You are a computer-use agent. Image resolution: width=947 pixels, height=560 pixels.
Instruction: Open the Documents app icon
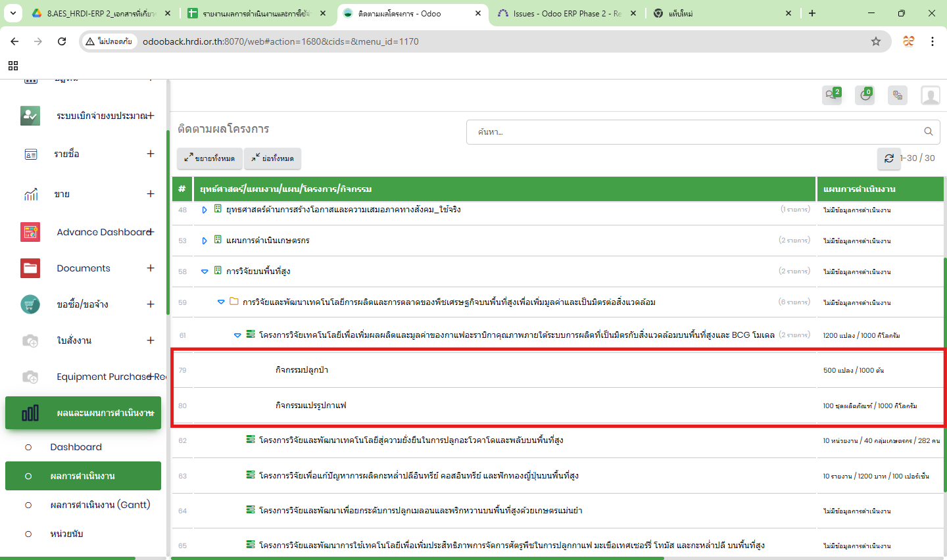pos(30,268)
